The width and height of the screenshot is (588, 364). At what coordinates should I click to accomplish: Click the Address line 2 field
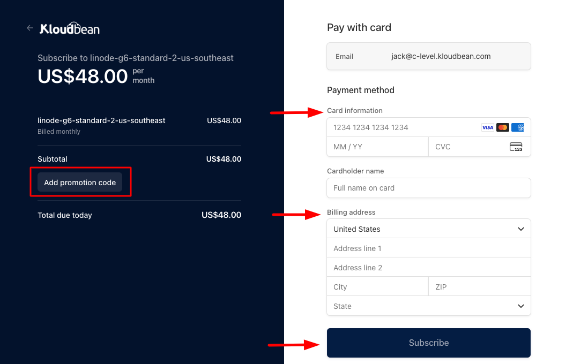pos(429,268)
